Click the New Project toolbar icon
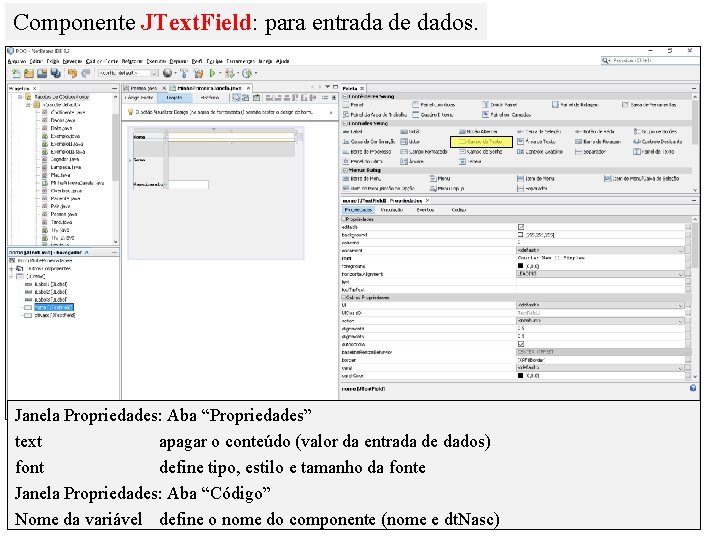720x540 pixels. point(29,73)
